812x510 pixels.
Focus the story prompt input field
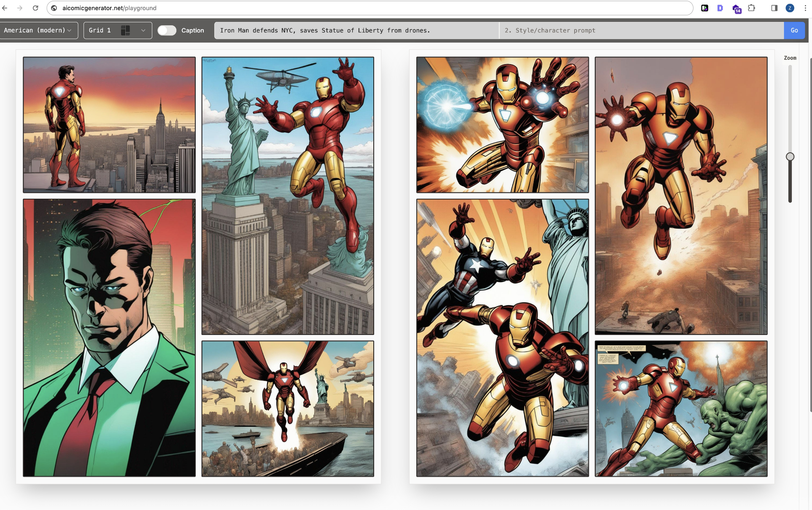(356, 30)
